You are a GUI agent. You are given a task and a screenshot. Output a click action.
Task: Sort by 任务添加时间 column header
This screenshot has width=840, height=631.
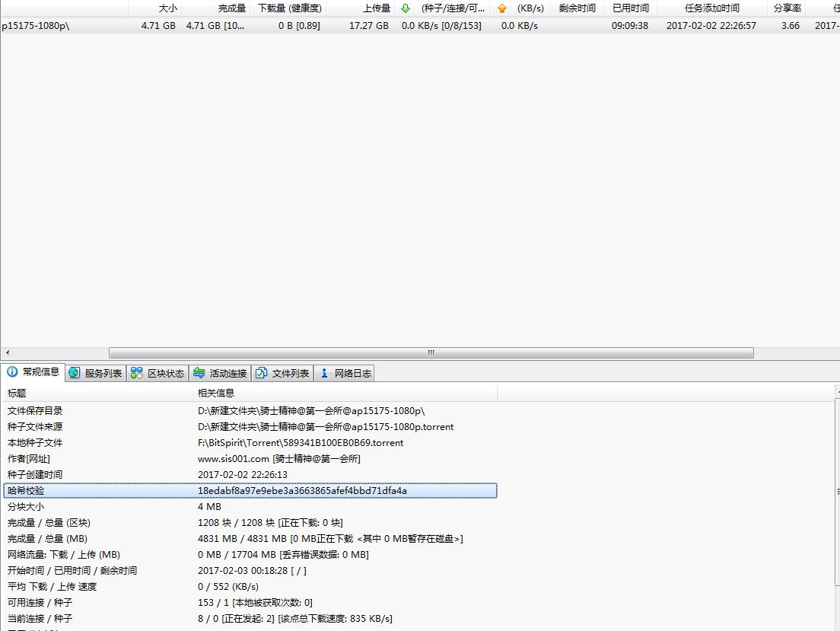(x=711, y=8)
